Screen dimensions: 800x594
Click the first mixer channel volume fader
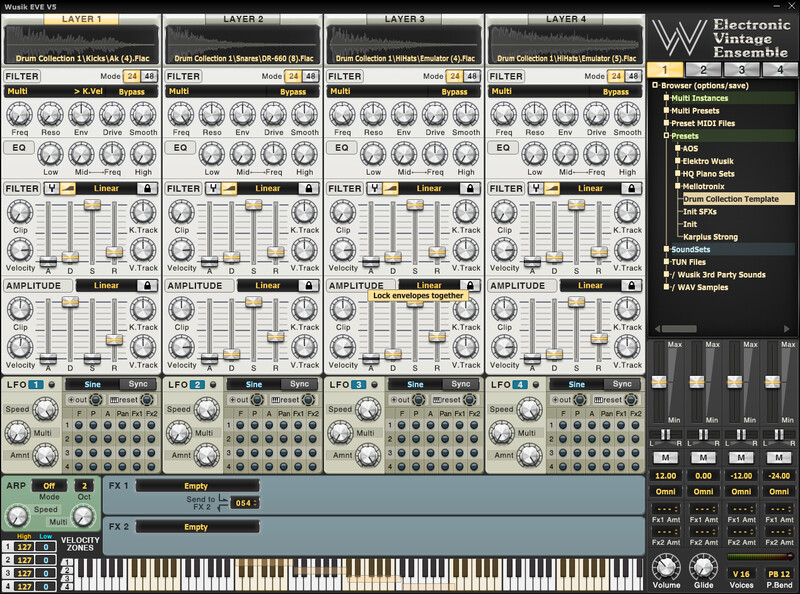659,381
